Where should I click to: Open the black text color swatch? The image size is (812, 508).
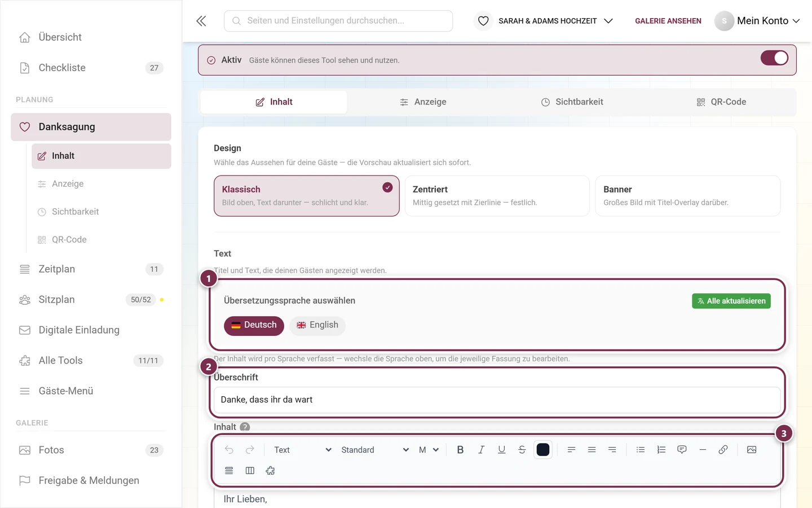coord(543,450)
